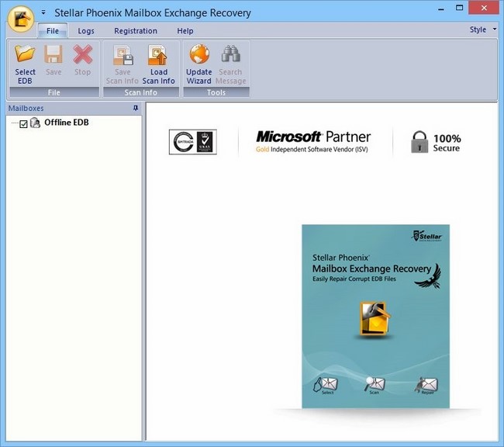Image resolution: width=504 pixels, height=447 pixels.
Task: Switch to the Registration tab
Action: point(135,31)
